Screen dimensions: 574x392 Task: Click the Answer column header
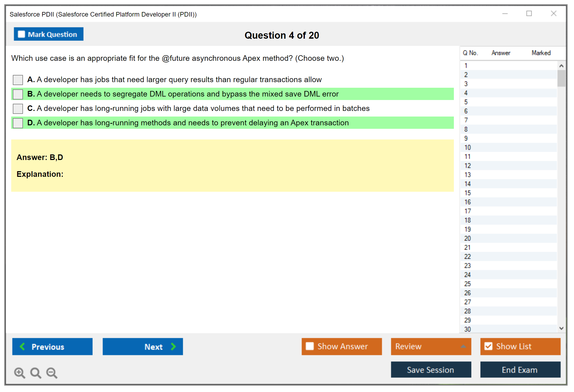[x=501, y=53]
